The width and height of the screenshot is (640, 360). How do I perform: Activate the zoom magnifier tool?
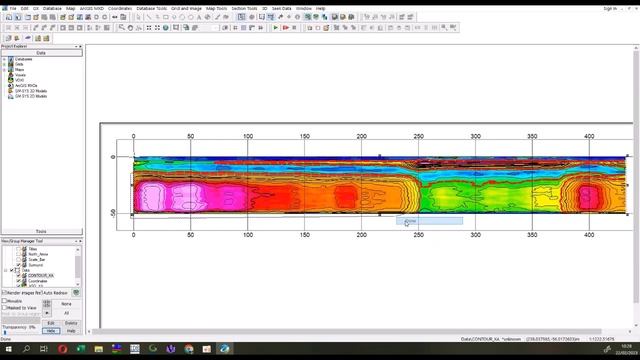tap(122, 28)
